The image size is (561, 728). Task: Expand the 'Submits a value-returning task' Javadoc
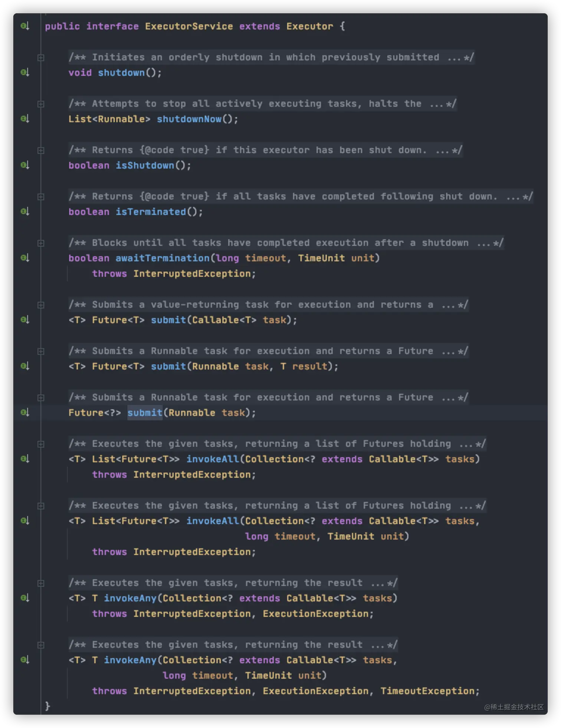click(x=41, y=305)
